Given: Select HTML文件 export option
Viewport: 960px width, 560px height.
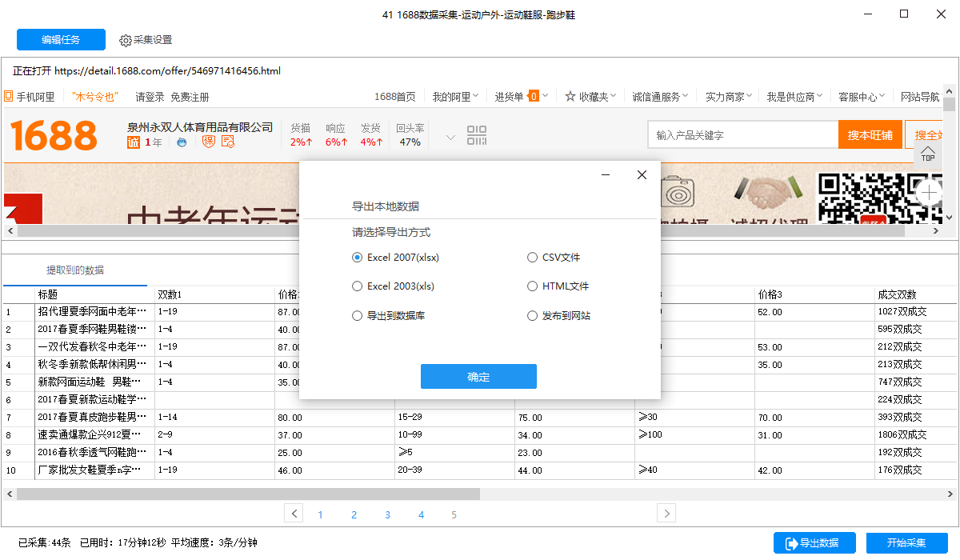Looking at the screenshot, I should click(x=558, y=286).
